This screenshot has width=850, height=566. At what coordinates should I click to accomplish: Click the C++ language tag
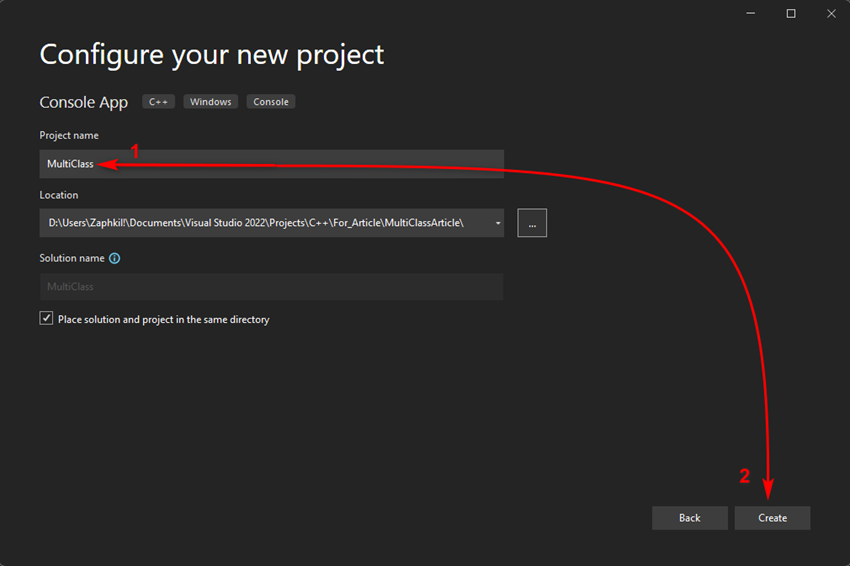[x=158, y=102]
